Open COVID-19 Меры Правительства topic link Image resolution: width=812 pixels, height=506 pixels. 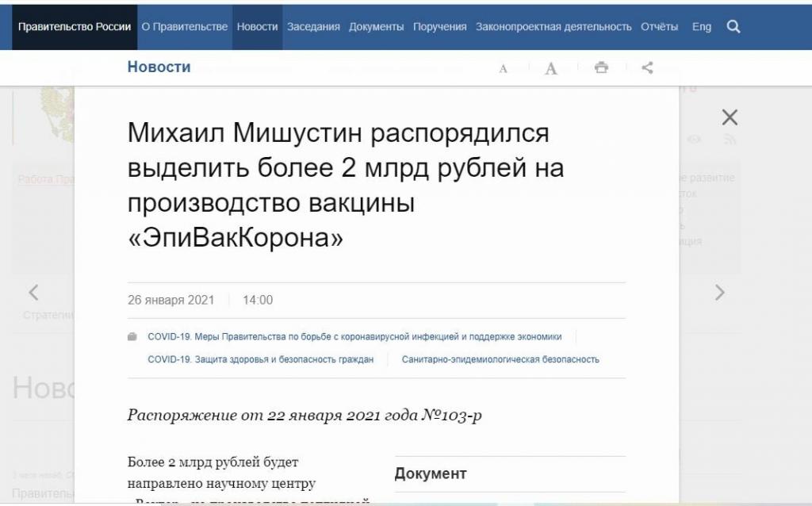(x=354, y=336)
